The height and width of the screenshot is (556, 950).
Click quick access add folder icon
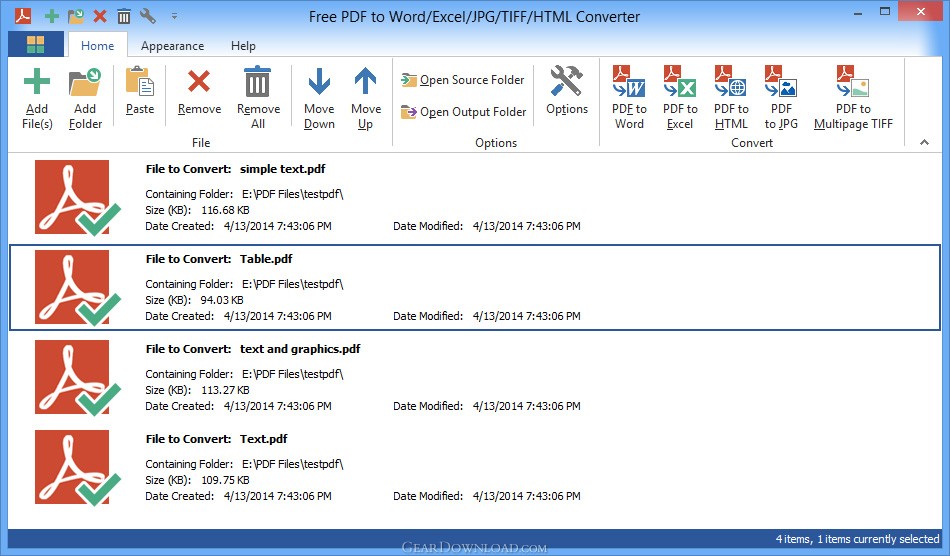tap(76, 16)
